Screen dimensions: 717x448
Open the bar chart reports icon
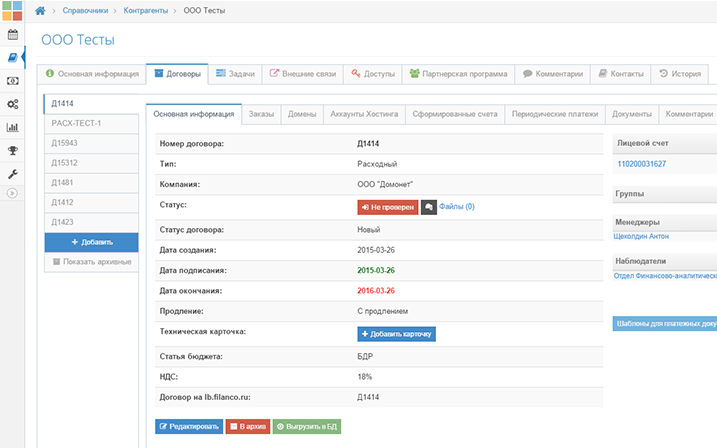pos(12,127)
